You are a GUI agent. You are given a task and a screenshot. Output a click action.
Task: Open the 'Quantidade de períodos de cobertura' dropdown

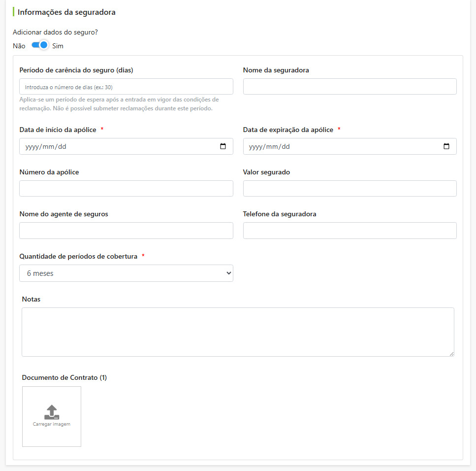(127, 273)
